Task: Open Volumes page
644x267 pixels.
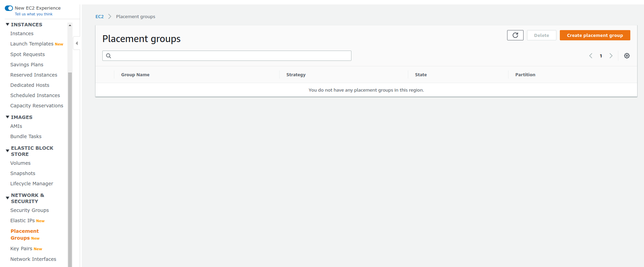Action: tap(20, 163)
